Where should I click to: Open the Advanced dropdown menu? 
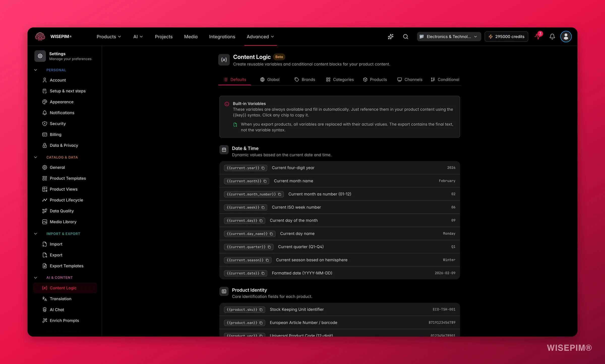pos(260,37)
